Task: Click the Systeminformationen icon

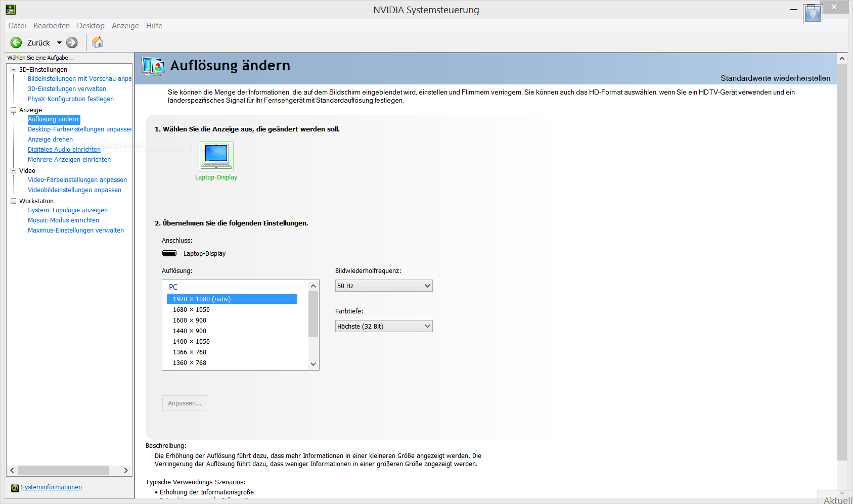Action: tap(15, 488)
